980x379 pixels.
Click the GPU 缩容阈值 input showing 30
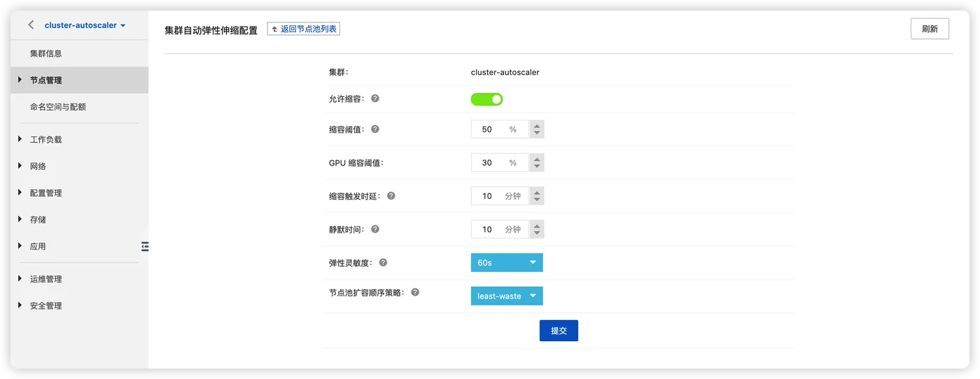coord(500,163)
